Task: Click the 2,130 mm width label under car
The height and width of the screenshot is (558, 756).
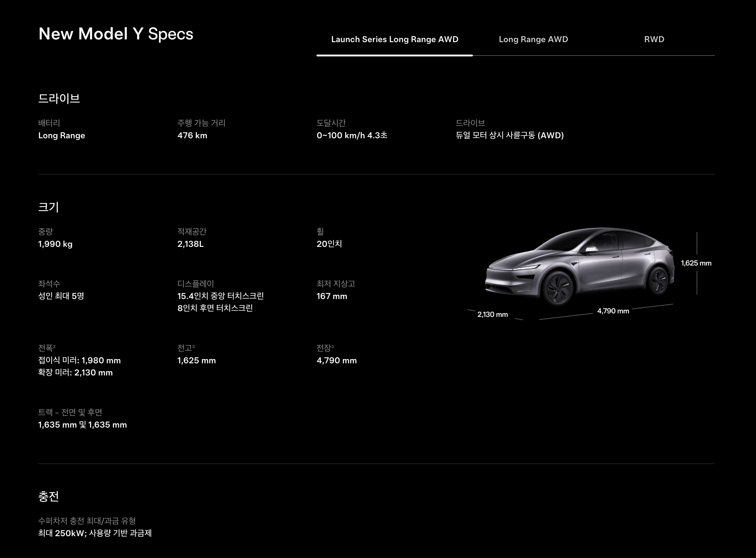Action: click(x=492, y=314)
